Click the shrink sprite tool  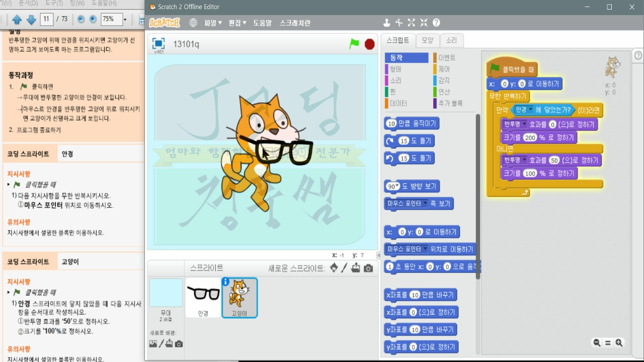pos(424,23)
